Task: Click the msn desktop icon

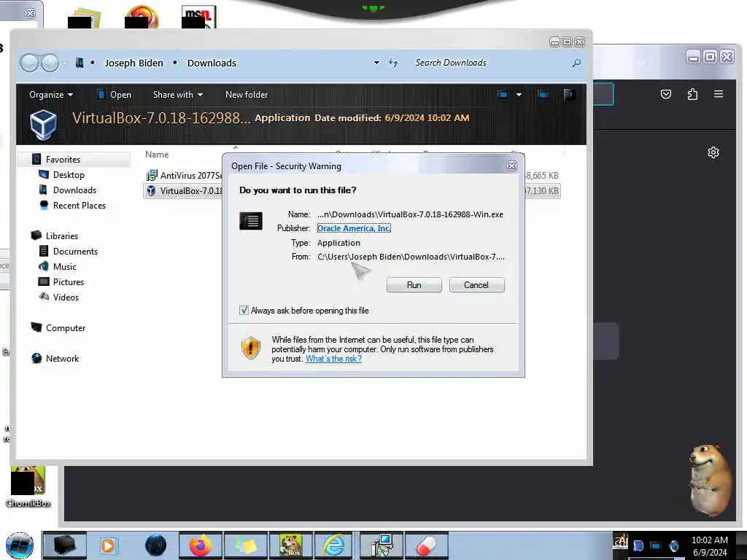Action: (198, 17)
